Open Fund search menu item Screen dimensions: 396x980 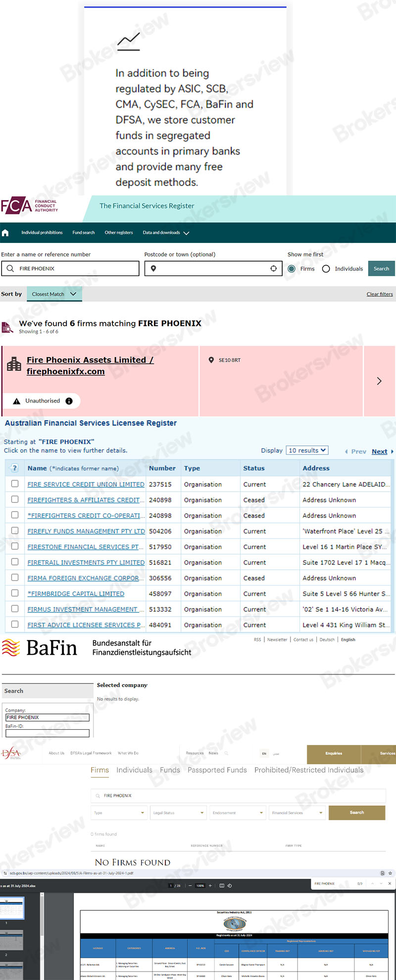[83, 233]
